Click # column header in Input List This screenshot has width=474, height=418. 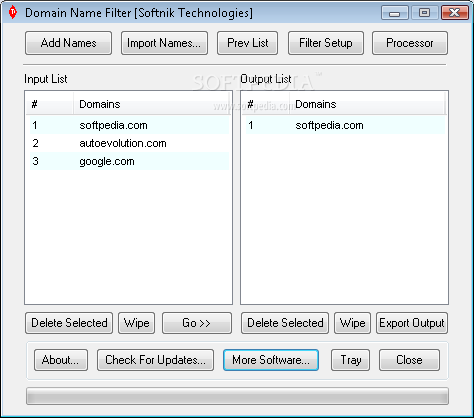click(50, 104)
